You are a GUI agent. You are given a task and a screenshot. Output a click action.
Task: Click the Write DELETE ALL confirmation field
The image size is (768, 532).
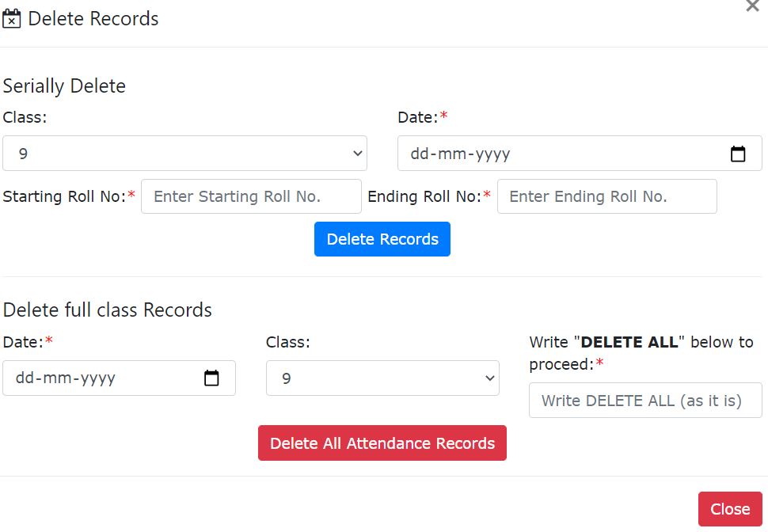645,401
